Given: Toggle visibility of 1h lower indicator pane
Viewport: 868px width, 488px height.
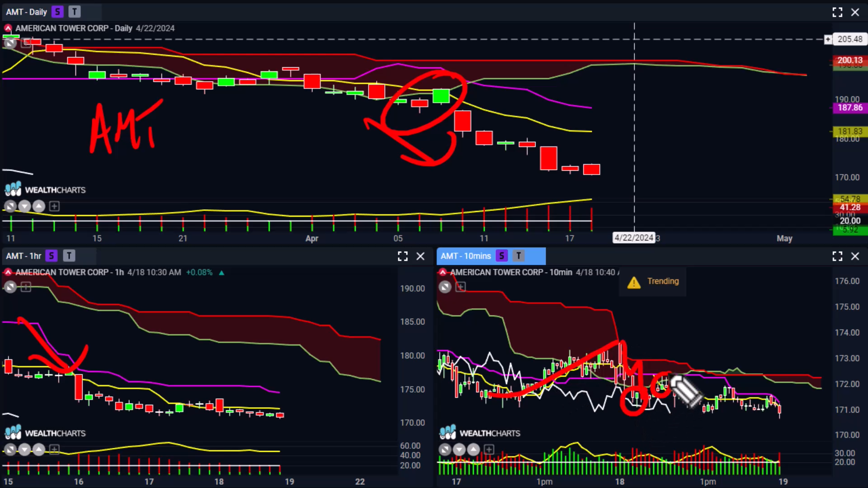Looking at the screenshot, I should (x=10, y=450).
